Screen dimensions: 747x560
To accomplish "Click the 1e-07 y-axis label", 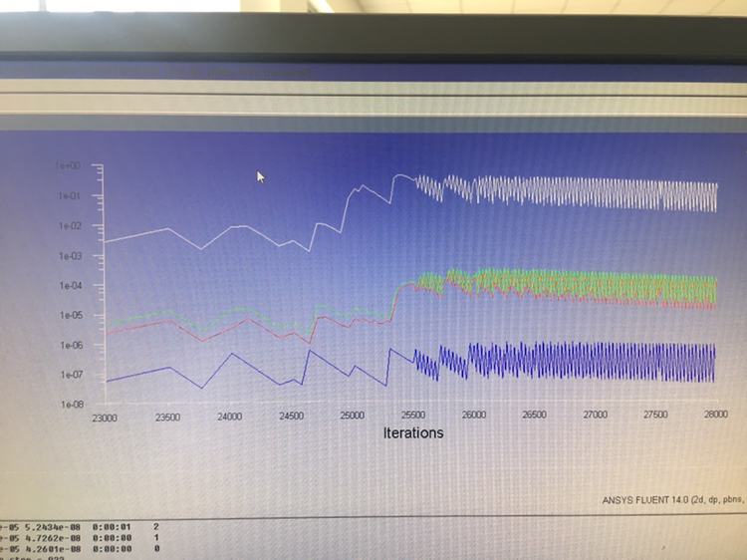I will 72,375.
